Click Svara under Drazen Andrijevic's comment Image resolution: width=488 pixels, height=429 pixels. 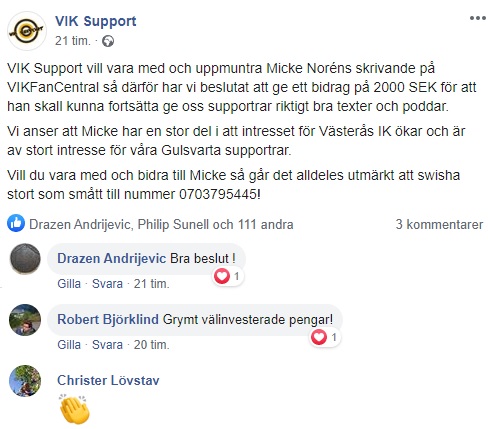coord(107,284)
